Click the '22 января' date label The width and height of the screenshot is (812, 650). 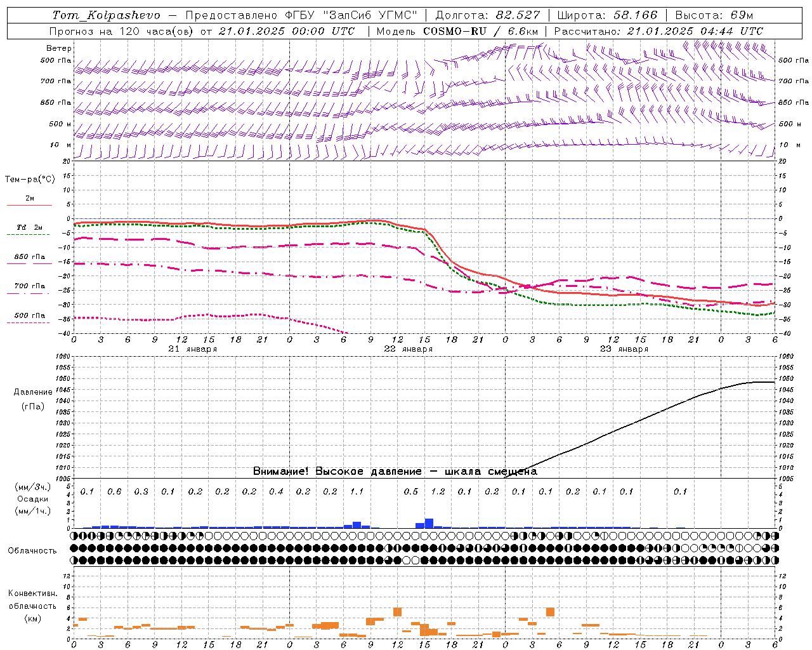point(409,349)
